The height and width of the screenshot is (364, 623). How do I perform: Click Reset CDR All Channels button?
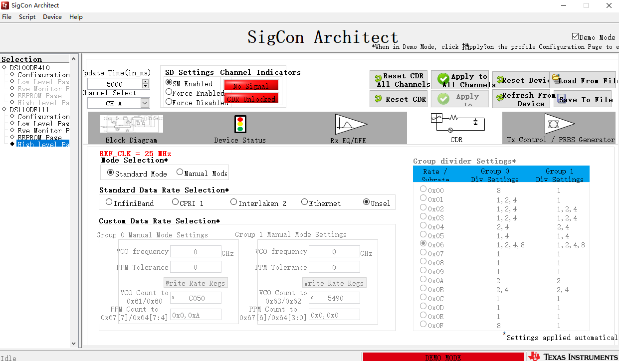[x=400, y=80]
